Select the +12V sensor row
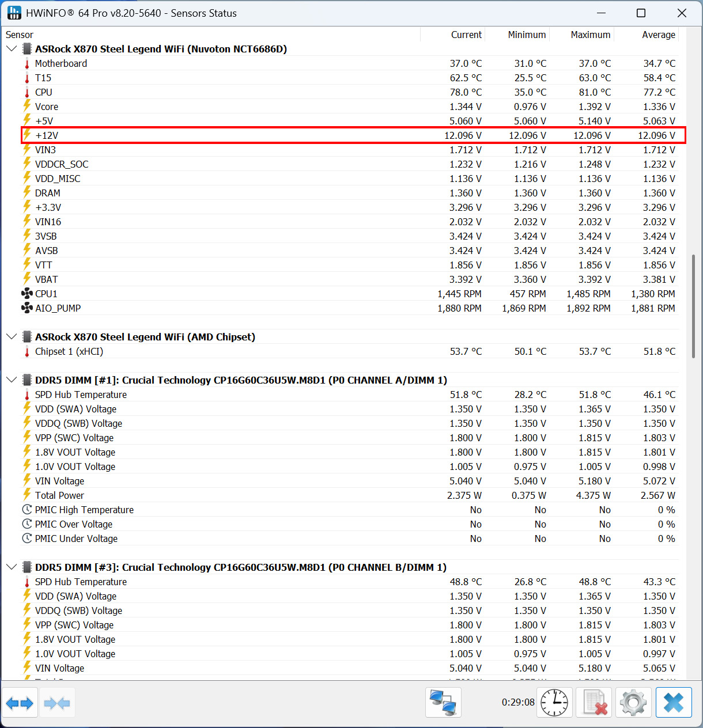 [x=353, y=135]
